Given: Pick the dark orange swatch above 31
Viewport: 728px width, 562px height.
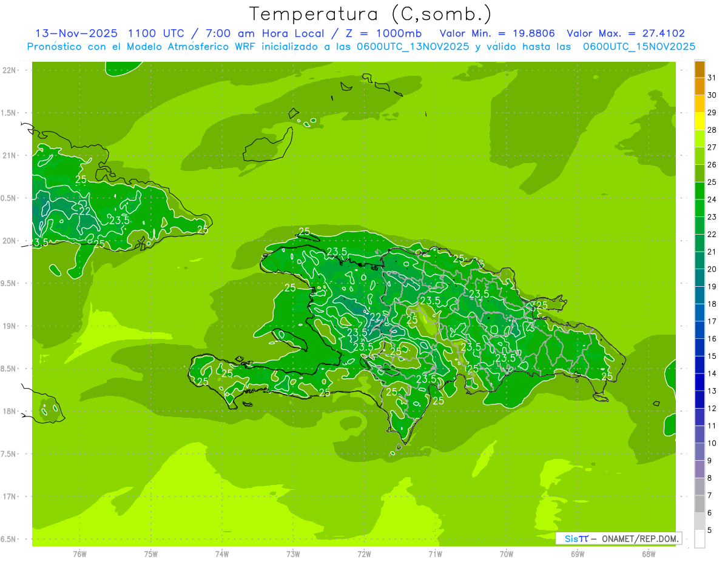Looking at the screenshot, I should (x=699, y=70).
